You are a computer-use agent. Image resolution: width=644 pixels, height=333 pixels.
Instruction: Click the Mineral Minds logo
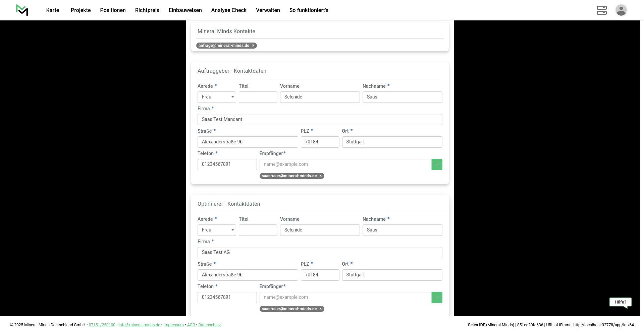pos(22,10)
